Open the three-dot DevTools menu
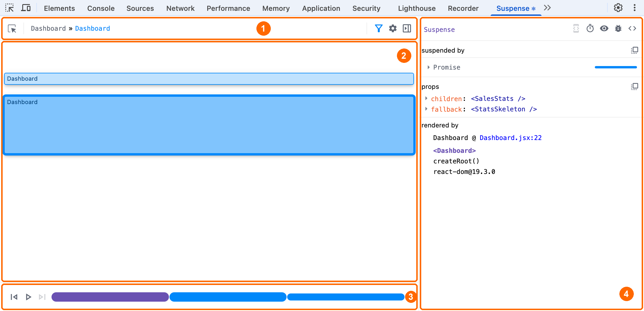The width and height of the screenshot is (644, 311). 635,8
